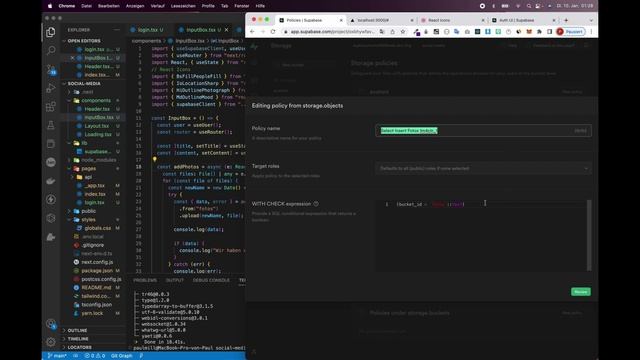The width and height of the screenshot is (640, 360).
Task: Click the lightbulb code action on line 17
Action: (x=155, y=160)
